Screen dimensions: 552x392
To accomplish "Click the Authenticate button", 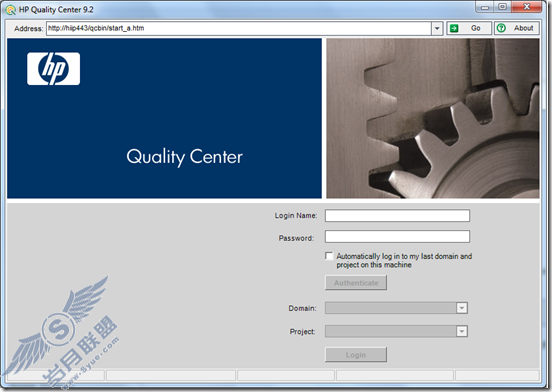I will pos(356,283).
